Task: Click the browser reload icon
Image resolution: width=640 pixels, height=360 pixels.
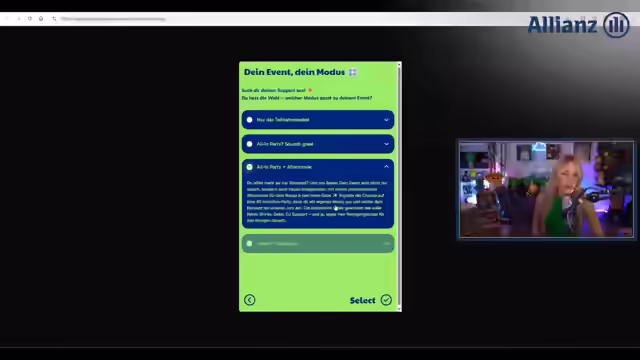Action: pyautogui.click(x=30, y=19)
